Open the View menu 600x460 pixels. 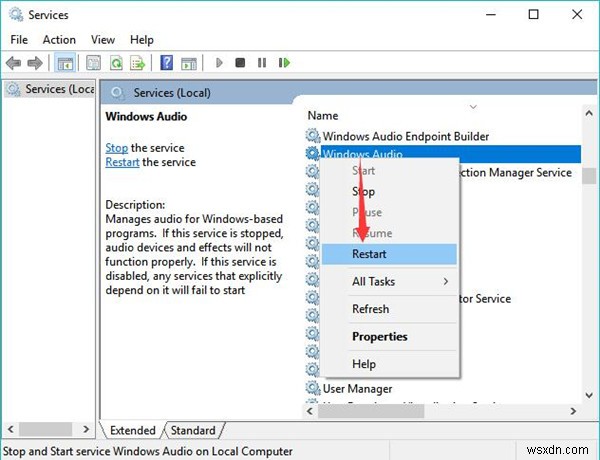(x=103, y=40)
